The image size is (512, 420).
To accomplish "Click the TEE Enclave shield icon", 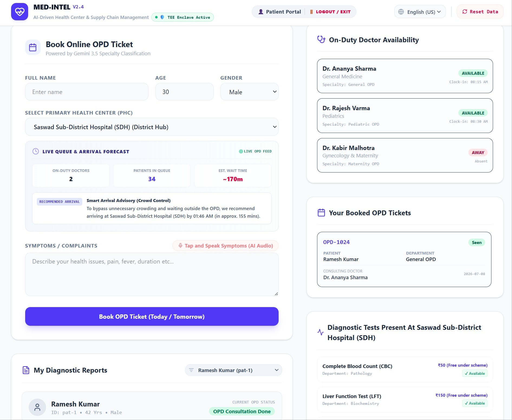I will [162, 17].
